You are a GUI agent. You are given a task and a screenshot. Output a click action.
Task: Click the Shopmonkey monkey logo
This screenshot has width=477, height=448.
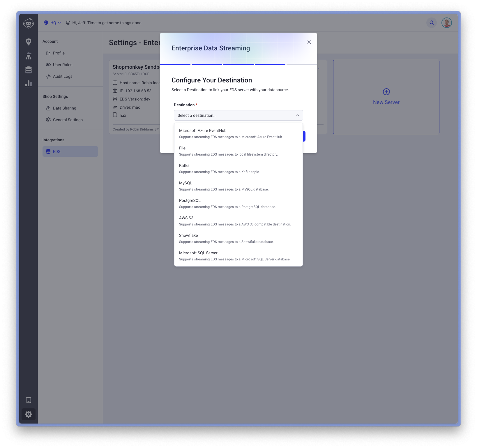click(x=29, y=23)
